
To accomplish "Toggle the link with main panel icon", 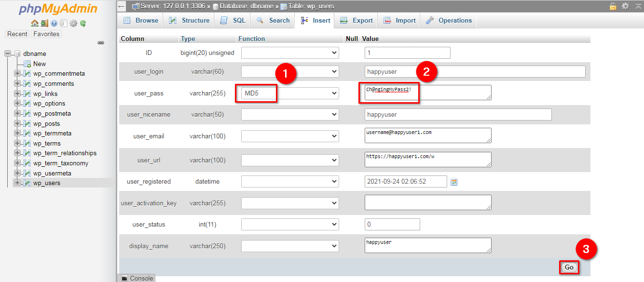I will tap(101, 43).
